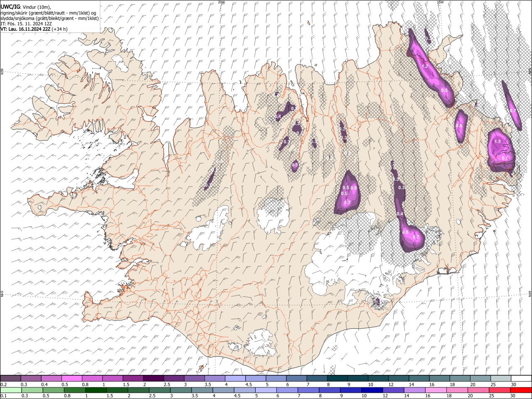
Task: Select the deep blue swatch labeled 10 in the bottom legend row
Action: 372,390
